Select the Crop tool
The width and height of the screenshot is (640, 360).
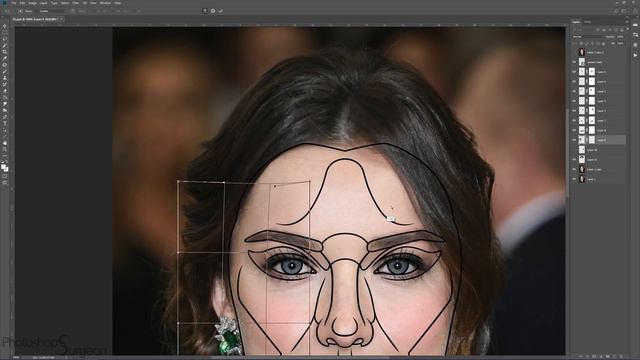click(4, 52)
